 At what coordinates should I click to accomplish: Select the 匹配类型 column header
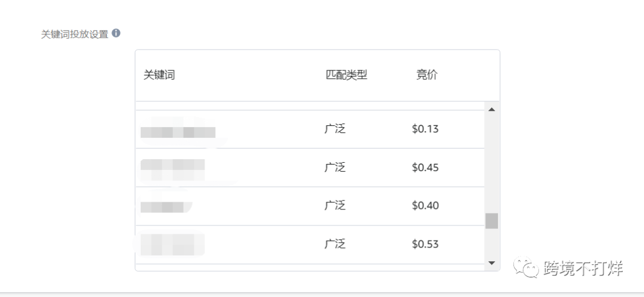(346, 76)
